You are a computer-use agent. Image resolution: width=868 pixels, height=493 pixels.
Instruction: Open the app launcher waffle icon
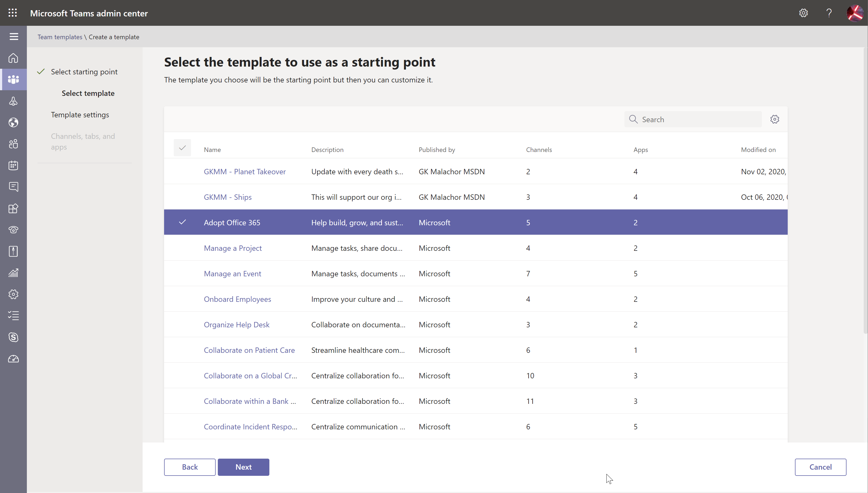coord(13,13)
